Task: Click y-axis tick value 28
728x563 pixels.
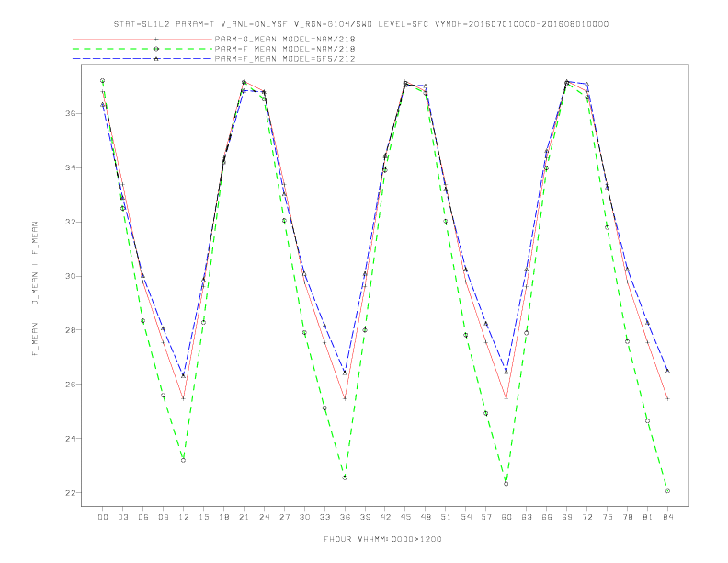Action: coord(71,330)
